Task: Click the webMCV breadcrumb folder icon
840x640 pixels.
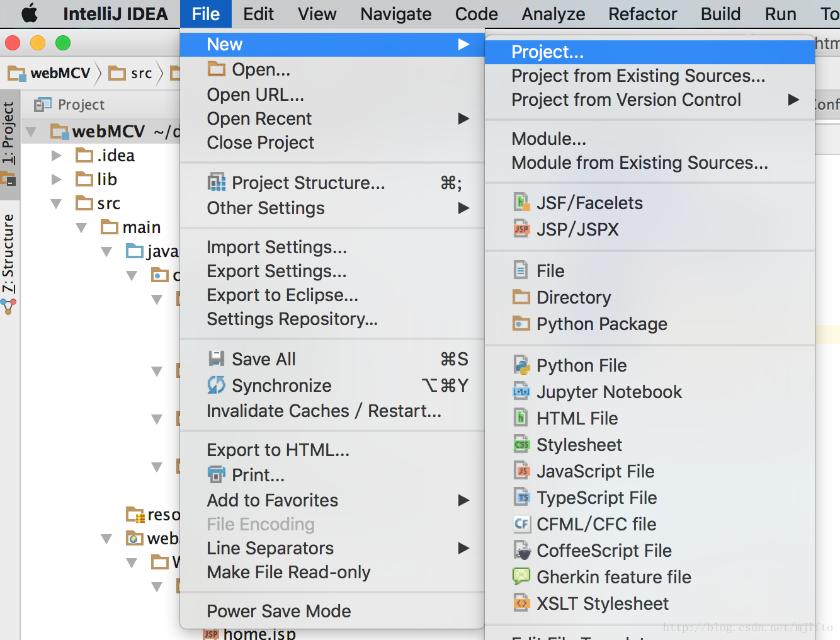Action: coord(17,74)
